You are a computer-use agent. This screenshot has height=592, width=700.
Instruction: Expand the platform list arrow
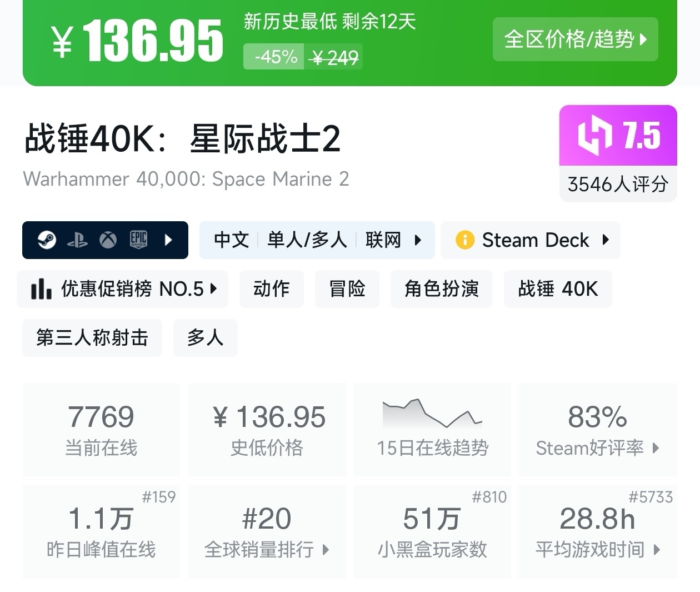point(169,240)
